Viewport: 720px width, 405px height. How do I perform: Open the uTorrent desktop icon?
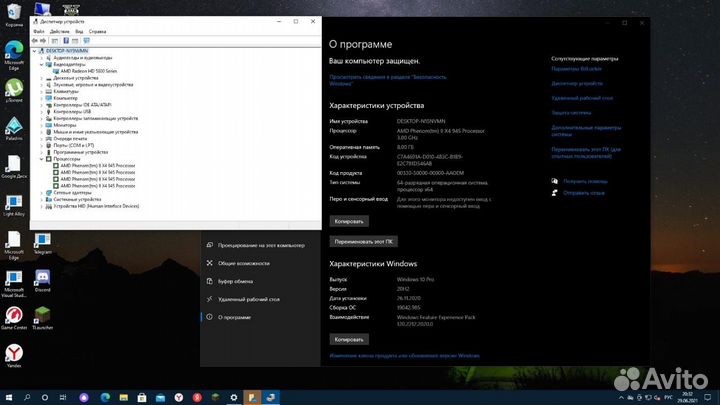pyautogui.click(x=14, y=90)
